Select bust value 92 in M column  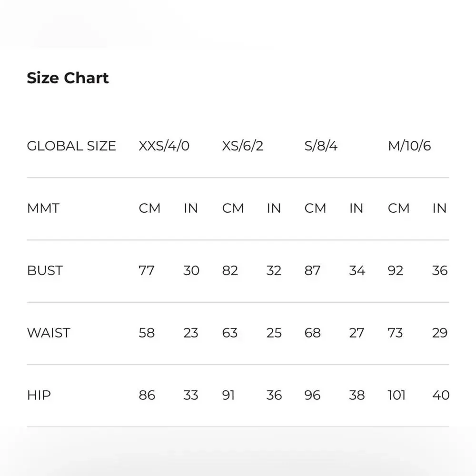[396, 271]
